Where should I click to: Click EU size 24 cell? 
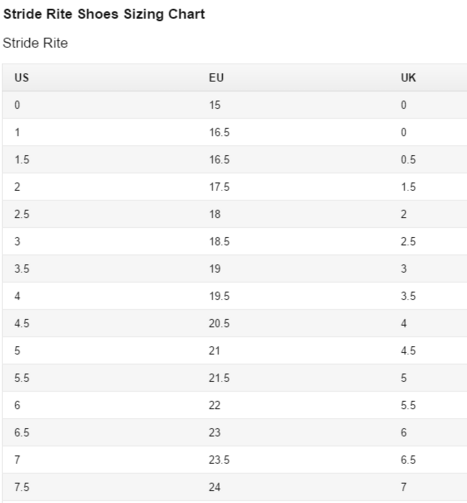(215, 488)
